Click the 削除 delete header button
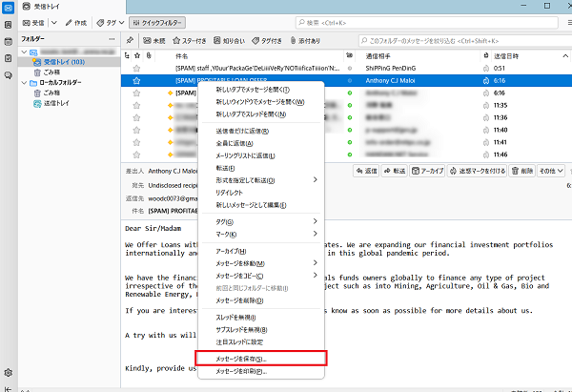 tap(522, 171)
